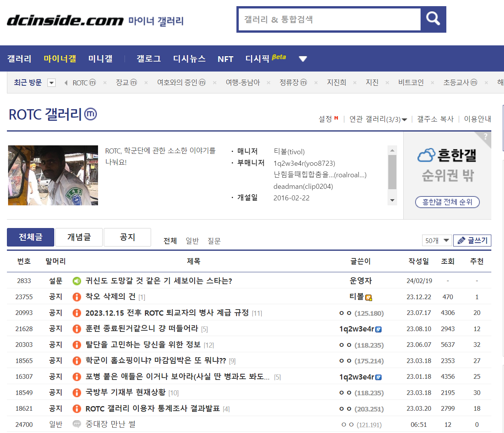Image resolution: width=504 pixels, height=433 pixels.
Task: Open the 50개 posts-per-page dropdown
Action: pos(437,240)
